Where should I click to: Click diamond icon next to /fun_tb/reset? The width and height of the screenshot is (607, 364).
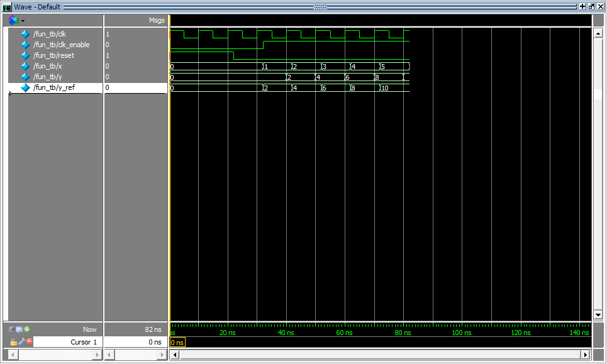click(x=26, y=55)
